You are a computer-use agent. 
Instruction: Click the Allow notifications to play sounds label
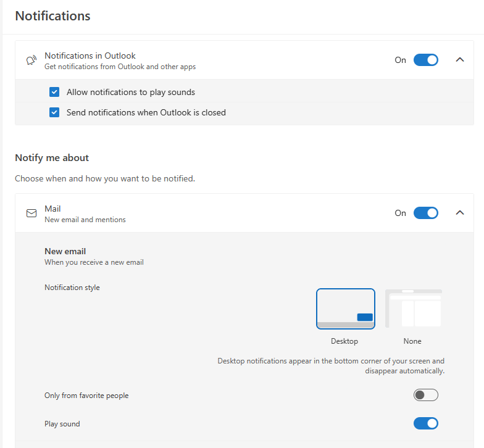[x=131, y=93]
